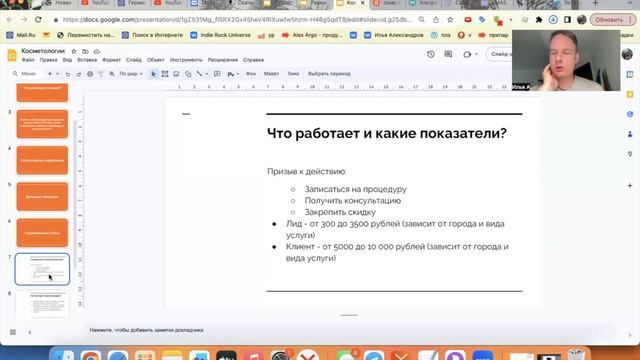Open the Вставка menu
This screenshot has height=360, width=640.
pyautogui.click(x=87, y=60)
